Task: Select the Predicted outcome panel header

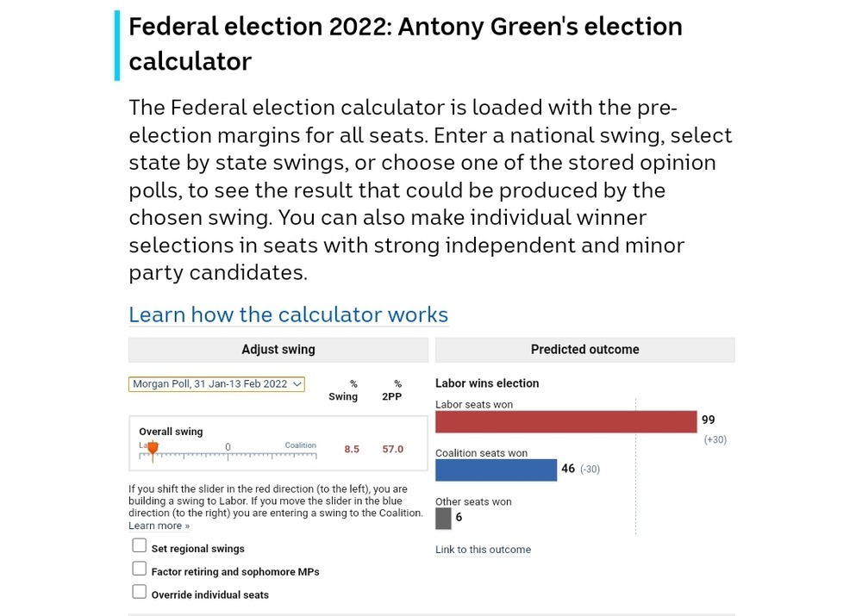Action: [x=584, y=350]
